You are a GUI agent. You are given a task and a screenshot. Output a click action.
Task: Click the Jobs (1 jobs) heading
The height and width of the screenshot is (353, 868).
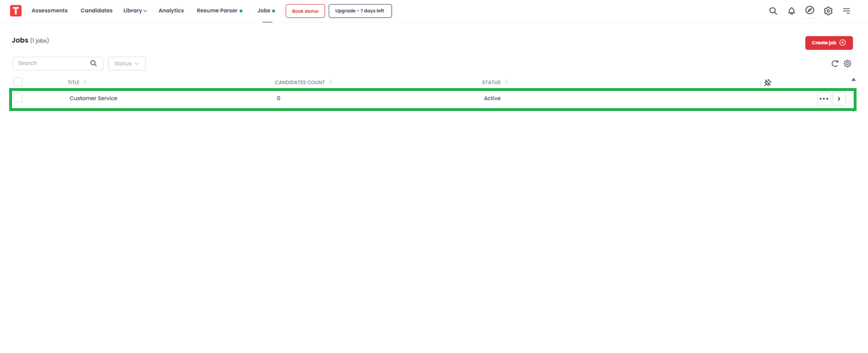click(x=30, y=41)
